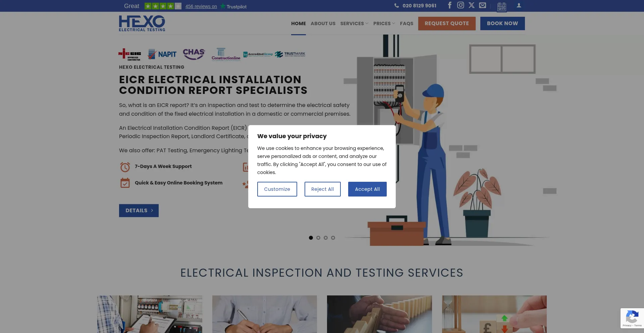Click the Request Quote button
Viewport: 644px width, 333px height.
tap(447, 23)
